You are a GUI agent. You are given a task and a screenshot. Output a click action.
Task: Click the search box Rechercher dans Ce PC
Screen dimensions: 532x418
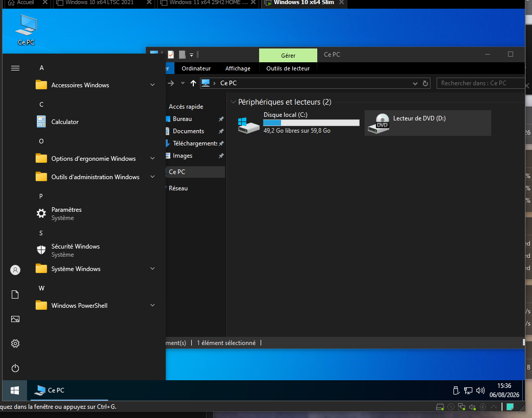(x=482, y=83)
